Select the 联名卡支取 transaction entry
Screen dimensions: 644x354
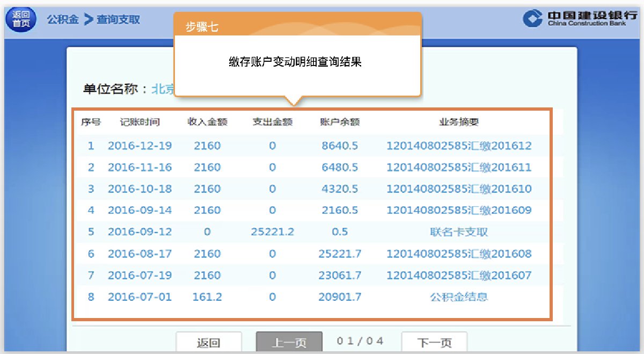tap(458, 232)
